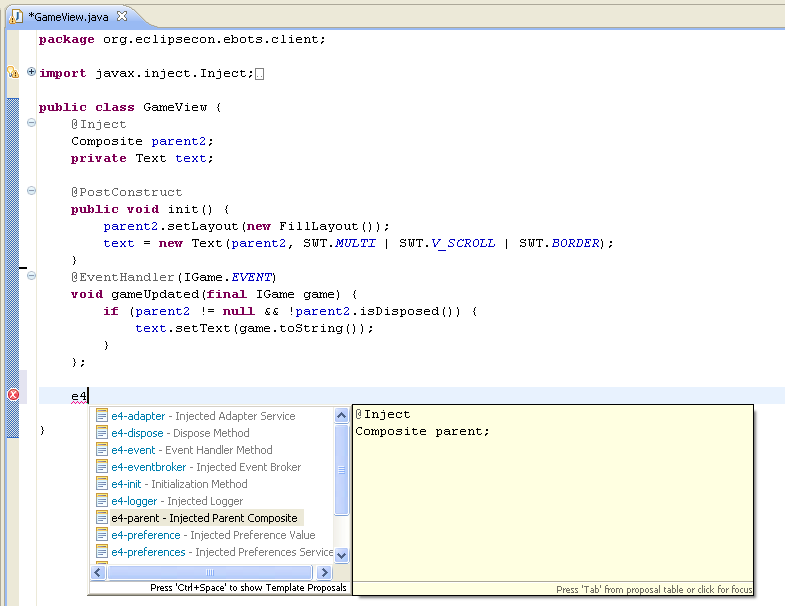Click the e4-logger template icon
Image resolution: width=785 pixels, height=606 pixels.
pyautogui.click(x=101, y=501)
